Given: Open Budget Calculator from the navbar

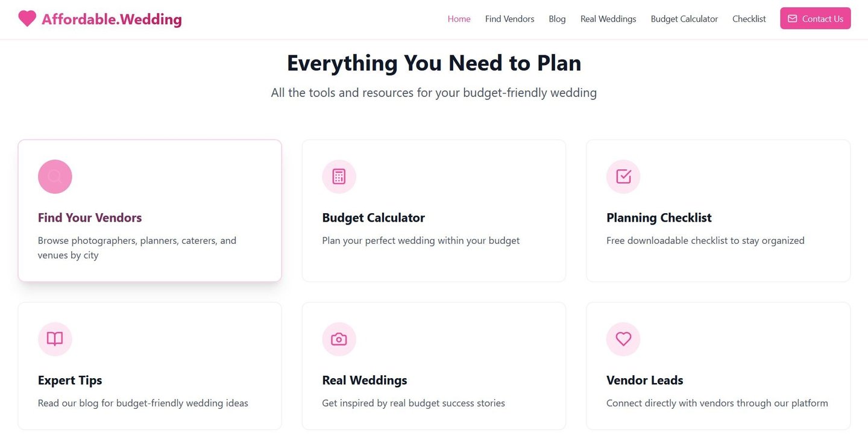Looking at the screenshot, I should [x=684, y=19].
